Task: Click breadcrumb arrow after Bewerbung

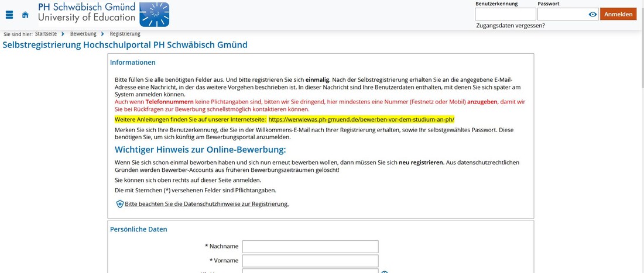Action: [102, 34]
